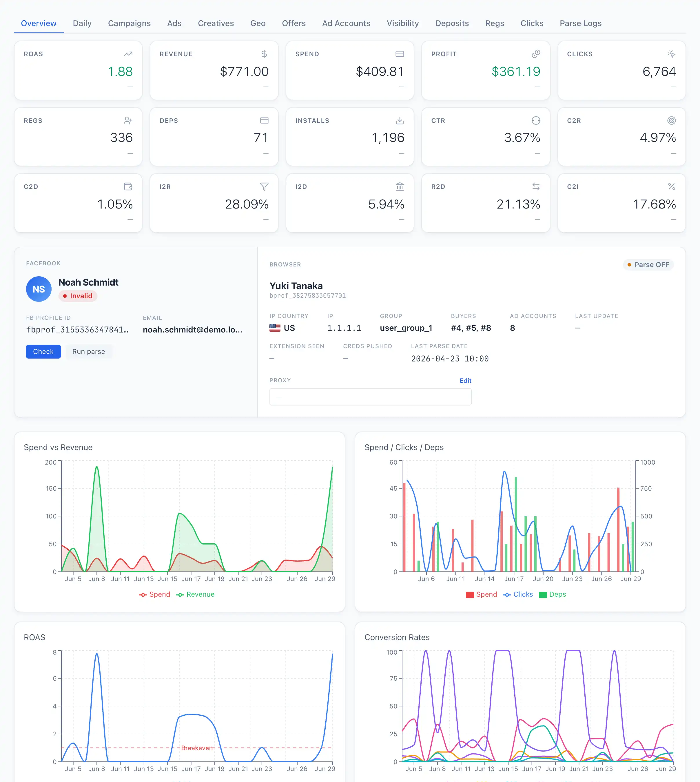Click the Regs user-plus icon
This screenshot has width=700, height=782.
point(128,120)
